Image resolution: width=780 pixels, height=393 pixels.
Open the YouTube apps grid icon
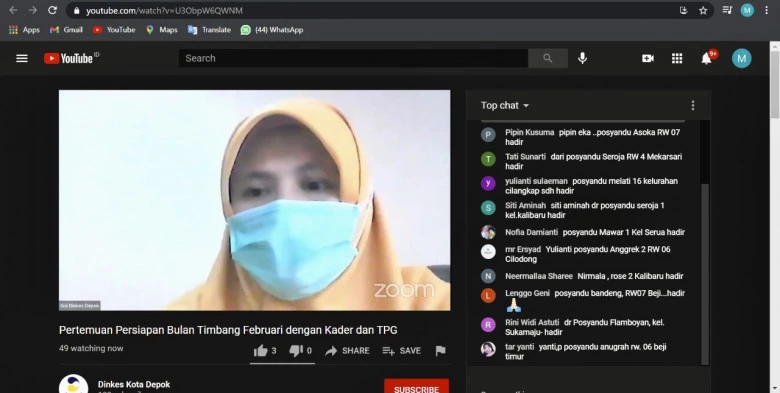click(677, 59)
